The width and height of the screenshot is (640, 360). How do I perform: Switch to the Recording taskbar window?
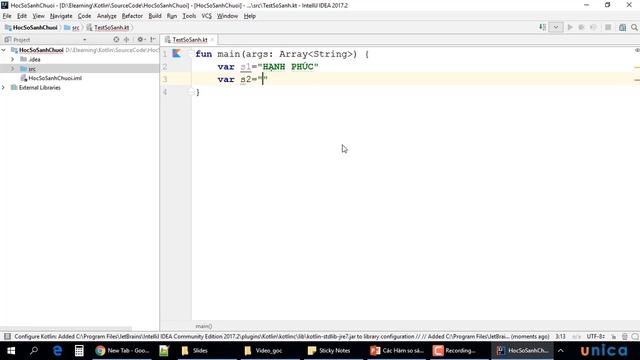459,351
